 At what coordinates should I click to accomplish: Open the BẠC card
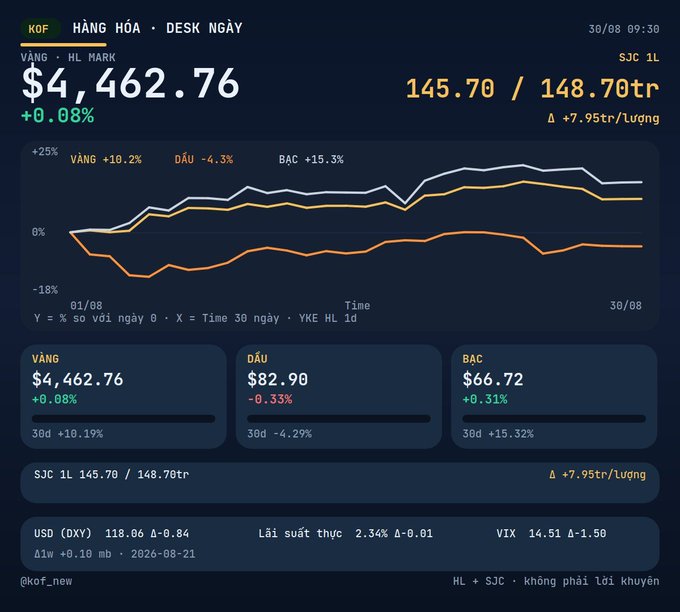point(554,396)
